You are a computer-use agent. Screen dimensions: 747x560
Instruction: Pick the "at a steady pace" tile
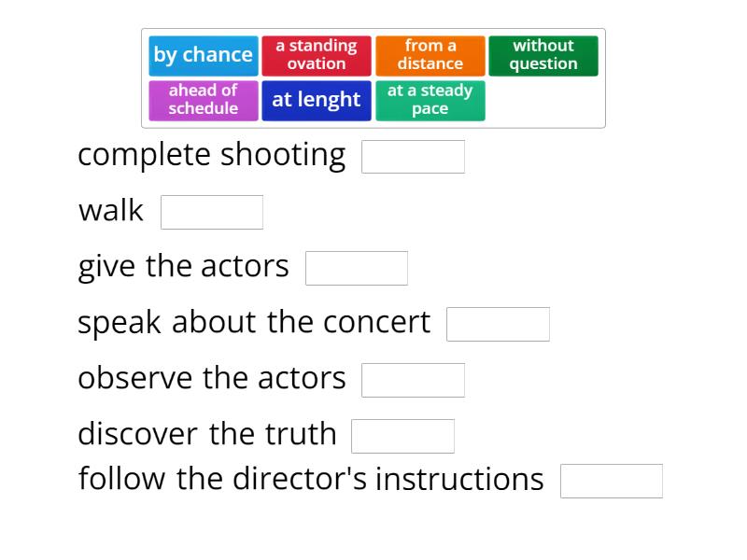pyautogui.click(x=430, y=100)
